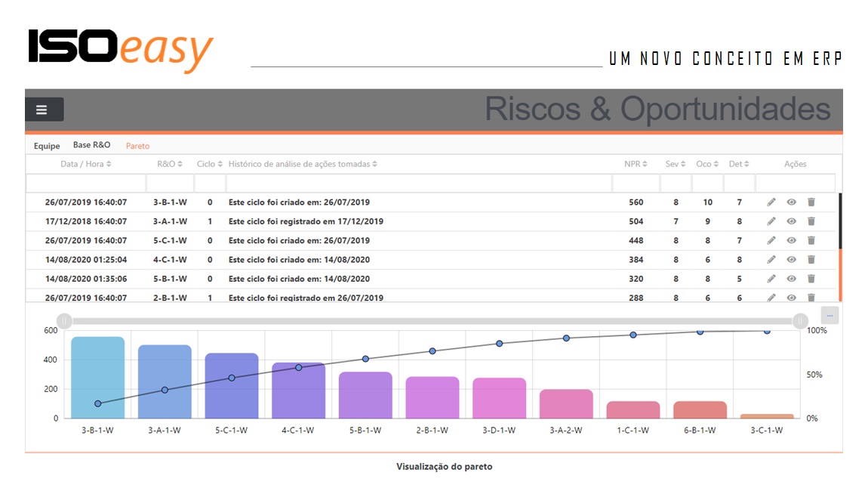
Task: Open the Equipe tab
Action: pos(47,146)
